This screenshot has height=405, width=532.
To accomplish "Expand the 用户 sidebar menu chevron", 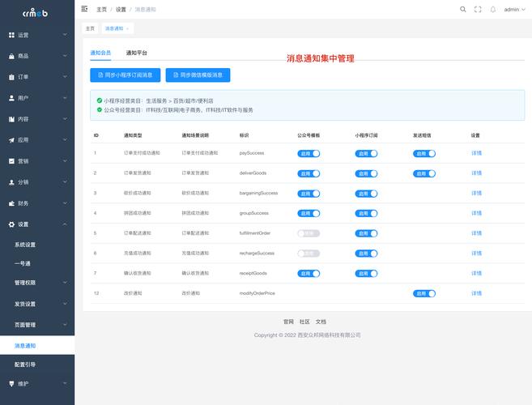I will pos(65,98).
